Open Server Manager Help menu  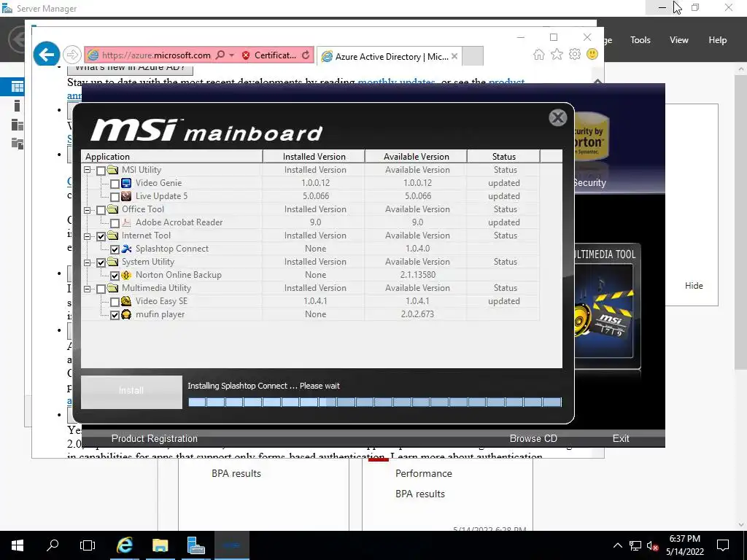[x=717, y=40]
